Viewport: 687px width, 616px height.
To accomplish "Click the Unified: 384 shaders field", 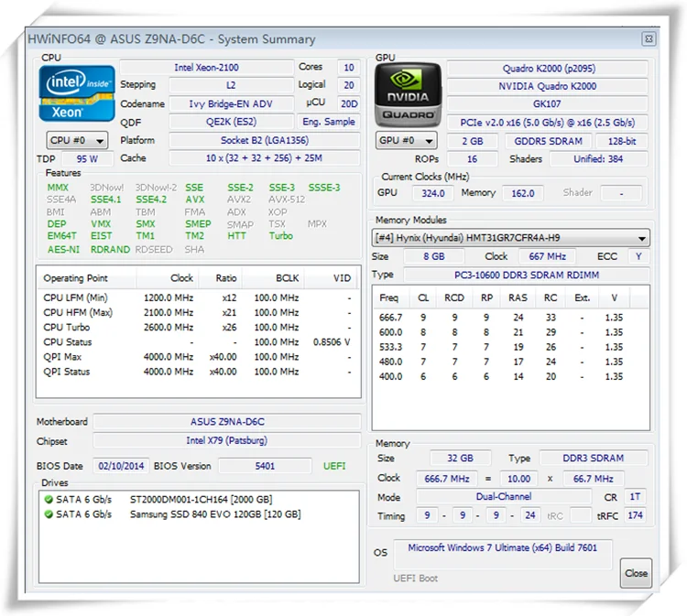I will point(598,159).
